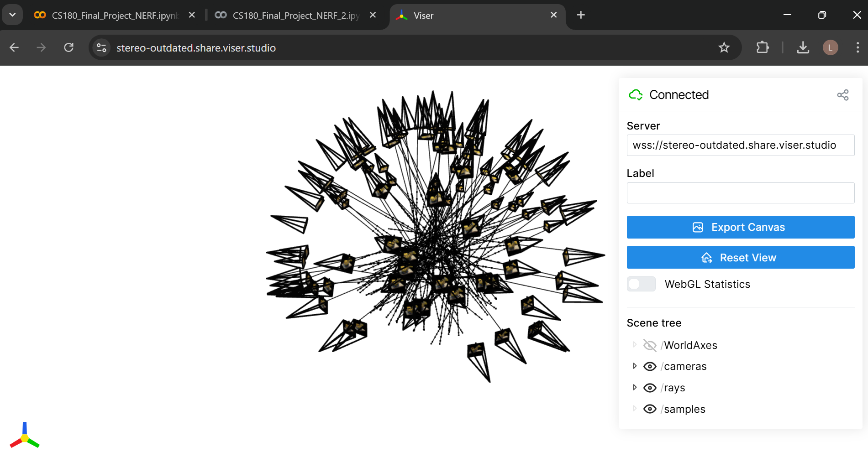Bookmark this page with the star icon
Viewport: 868px width, 452px height.
pos(724,47)
